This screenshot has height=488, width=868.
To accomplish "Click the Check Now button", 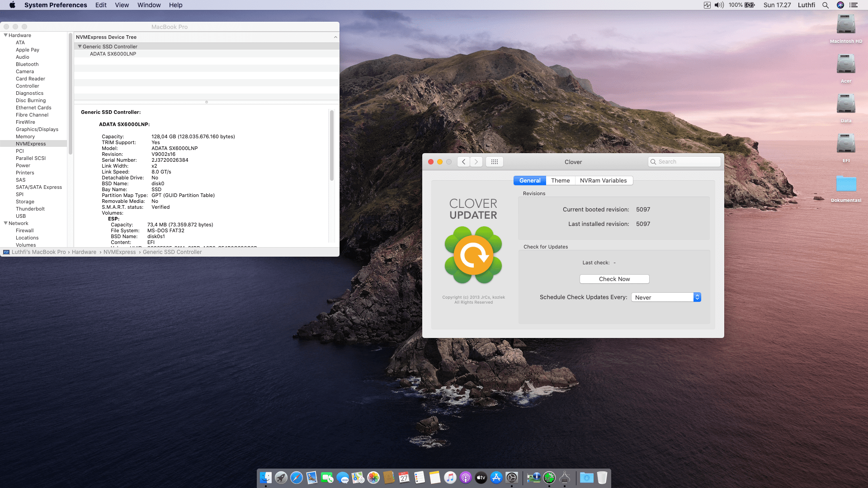I will coord(614,279).
